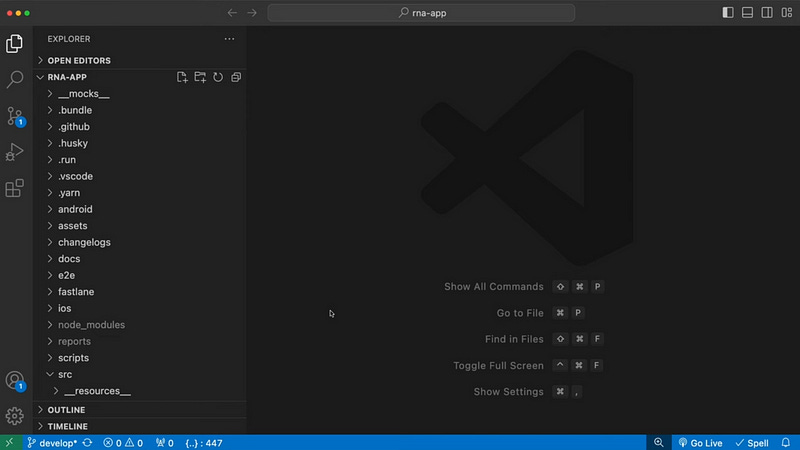
Task: Expand the docs folder
Action: click(140, 259)
